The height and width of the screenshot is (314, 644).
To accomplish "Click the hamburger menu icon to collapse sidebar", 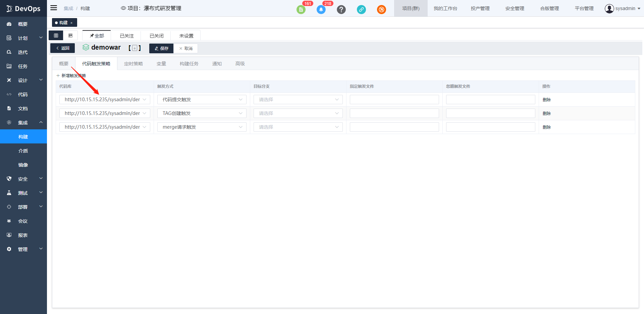I will pyautogui.click(x=54, y=8).
